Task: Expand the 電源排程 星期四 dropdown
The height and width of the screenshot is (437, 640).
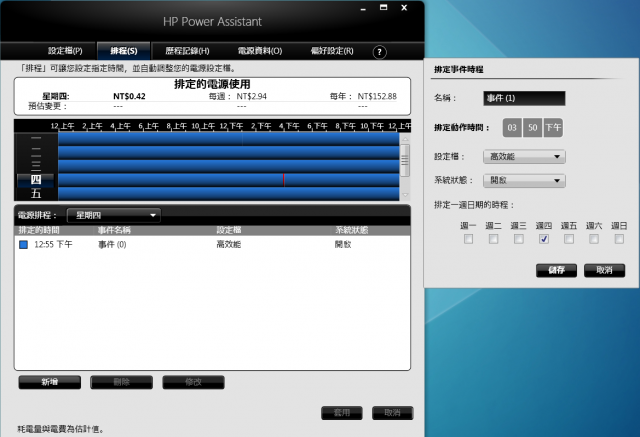Action: coord(113,215)
